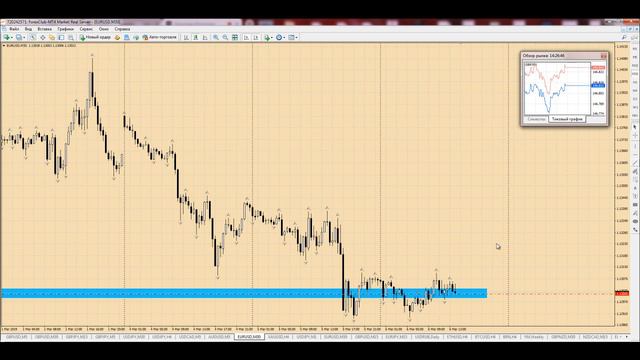Select the Cursor arrow tool
640x360 pixels.
(x=635, y=127)
